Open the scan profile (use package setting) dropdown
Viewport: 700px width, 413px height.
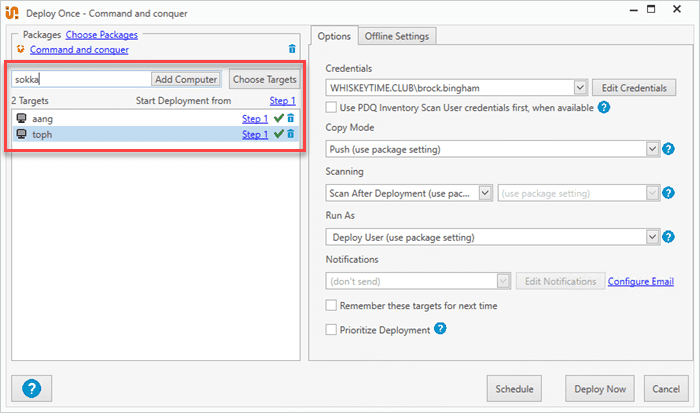(652, 193)
